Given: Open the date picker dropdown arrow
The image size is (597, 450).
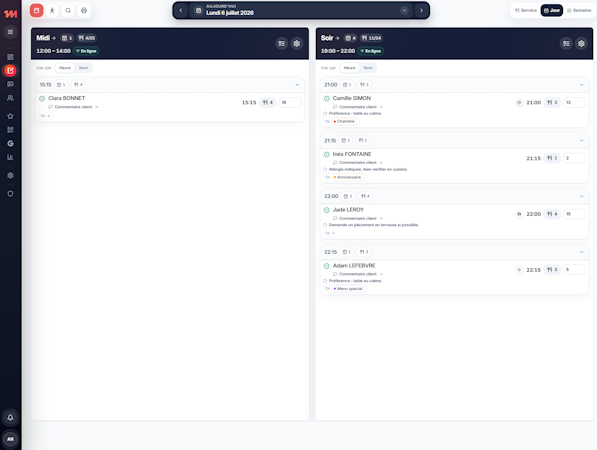Looking at the screenshot, I should tap(404, 11).
